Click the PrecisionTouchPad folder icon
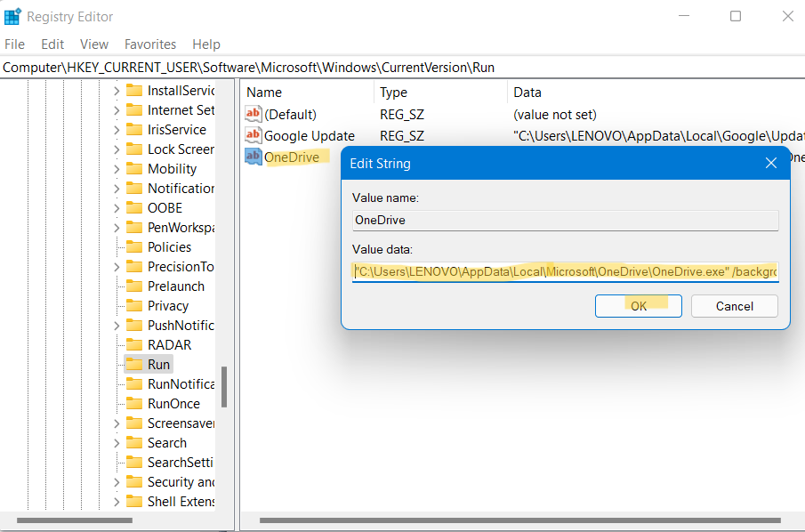The height and width of the screenshot is (532, 805). (x=134, y=267)
